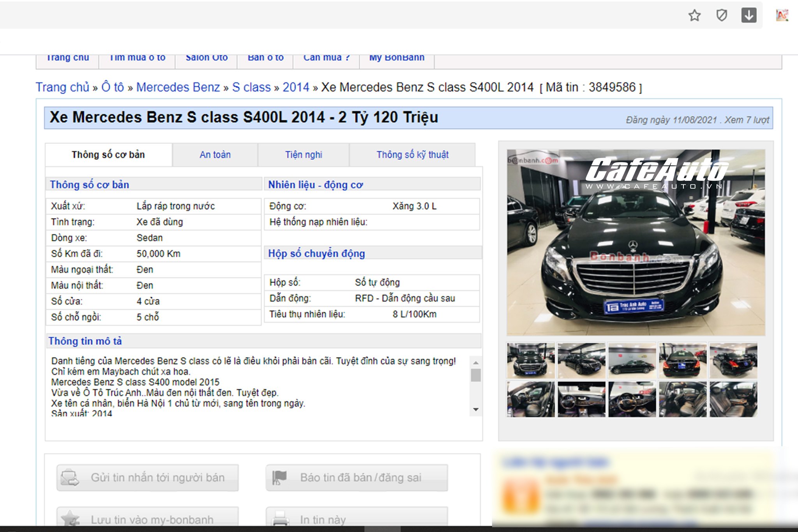This screenshot has width=798, height=532.
Task: Open the browser downloads arrow icon
Action: click(x=749, y=16)
